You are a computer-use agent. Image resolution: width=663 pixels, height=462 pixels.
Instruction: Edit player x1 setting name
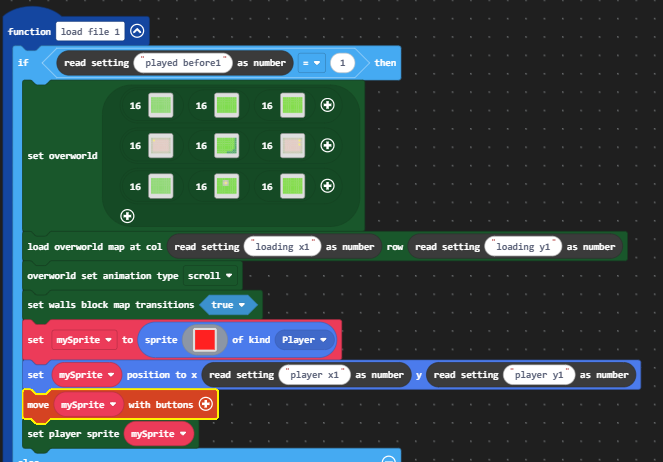click(x=314, y=375)
